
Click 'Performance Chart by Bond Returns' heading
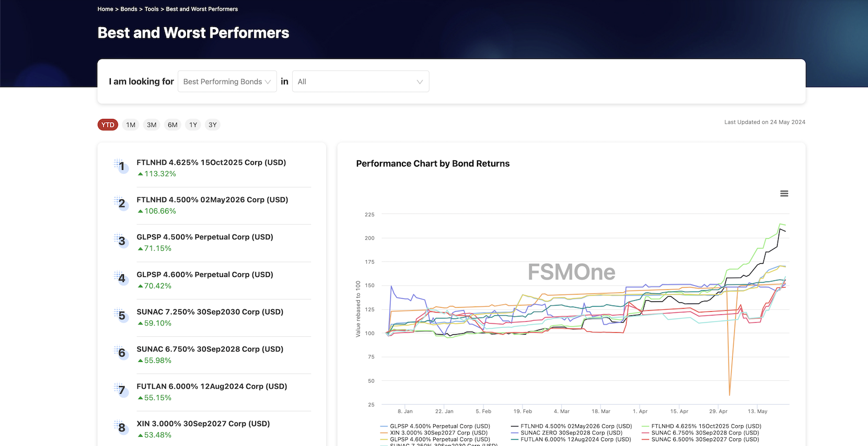point(433,163)
